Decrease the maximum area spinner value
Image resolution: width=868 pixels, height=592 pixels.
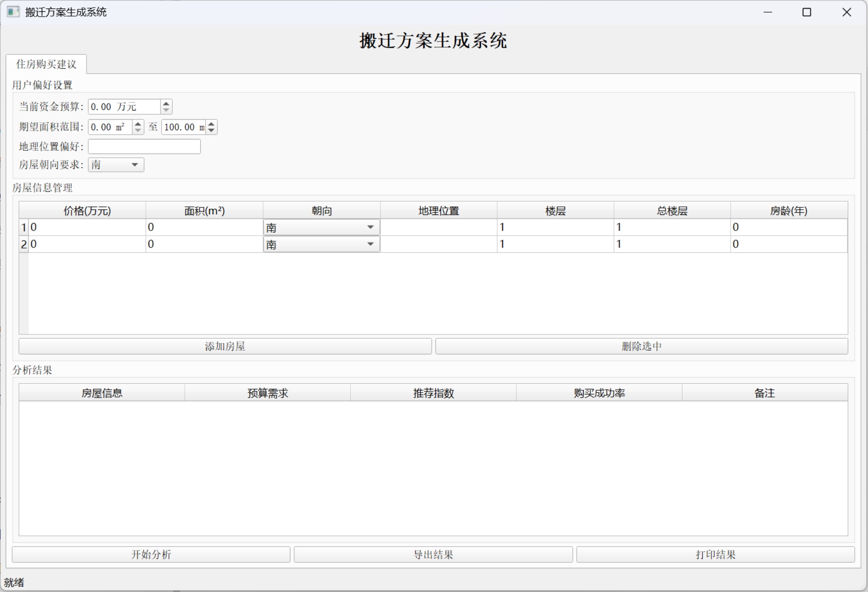click(x=212, y=130)
